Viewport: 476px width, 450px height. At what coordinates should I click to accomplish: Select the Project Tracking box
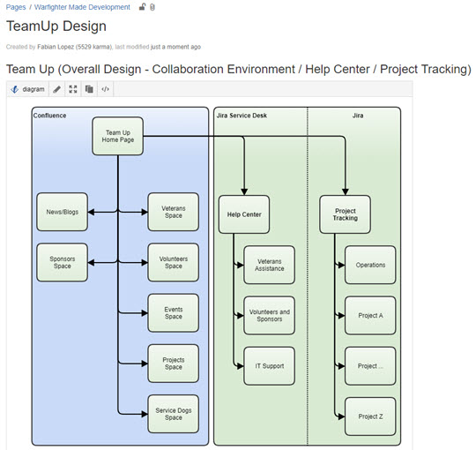click(346, 214)
